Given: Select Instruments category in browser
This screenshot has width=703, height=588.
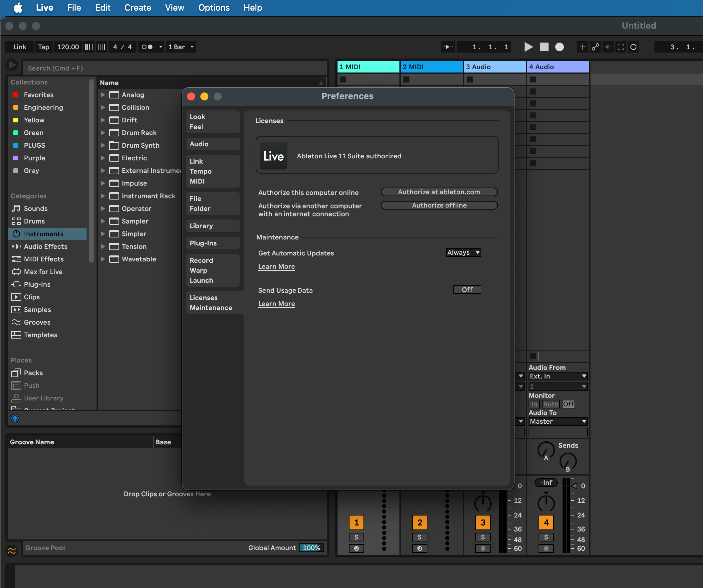Looking at the screenshot, I should 47,234.
